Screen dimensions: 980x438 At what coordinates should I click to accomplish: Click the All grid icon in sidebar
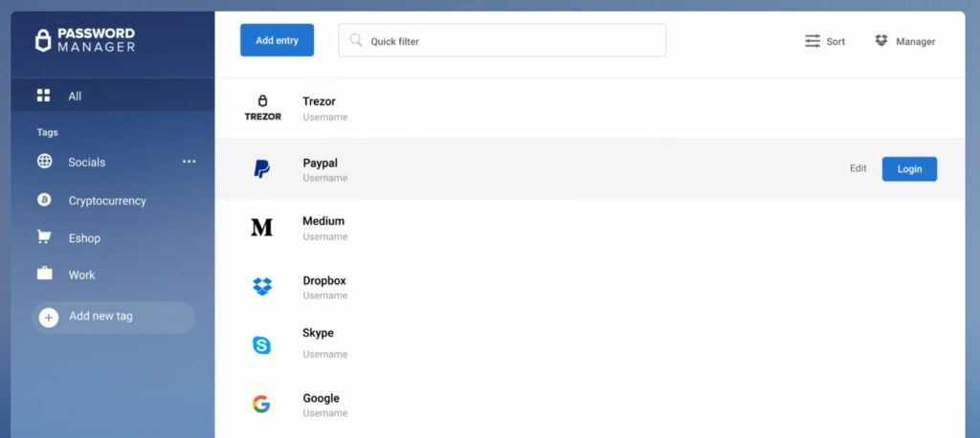(x=43, y=96)
